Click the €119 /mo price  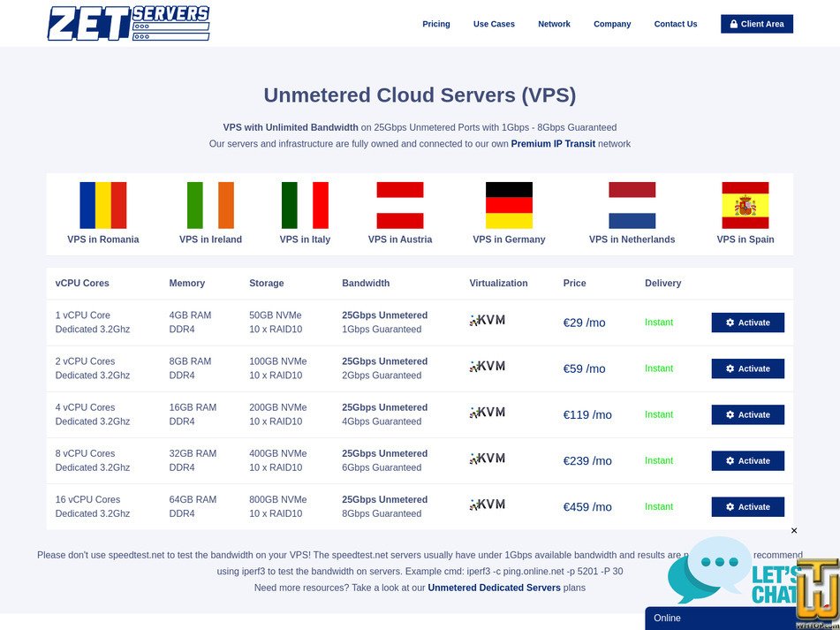pyautogui.click(x=587, y=414)
